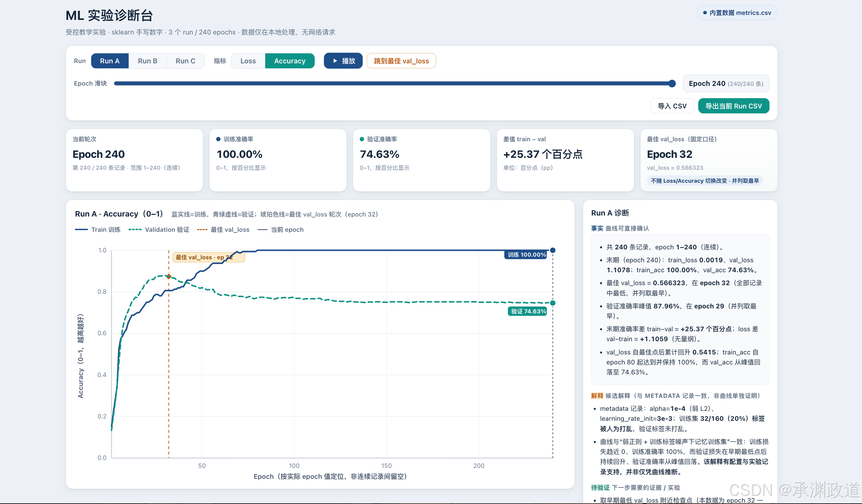Screen dimensions: 862x504
Task: Click the y-axis tick label 0.8
Action: point(102,292)
